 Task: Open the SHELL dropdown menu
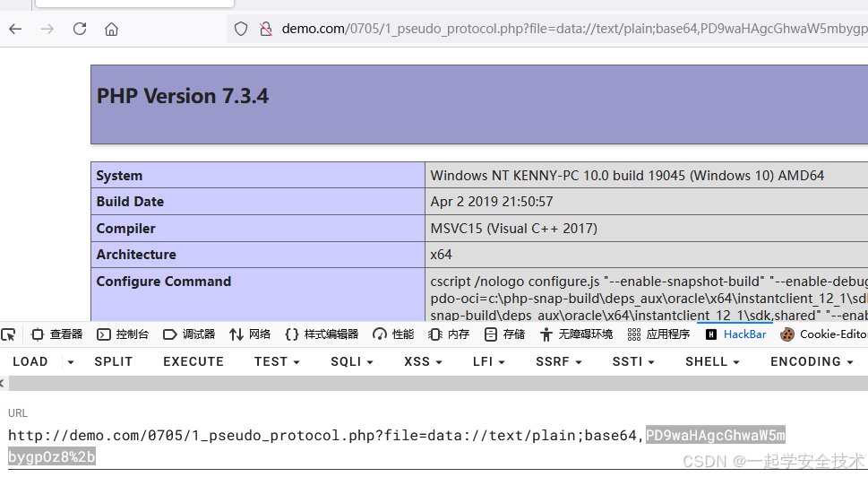tap(712, 361)
